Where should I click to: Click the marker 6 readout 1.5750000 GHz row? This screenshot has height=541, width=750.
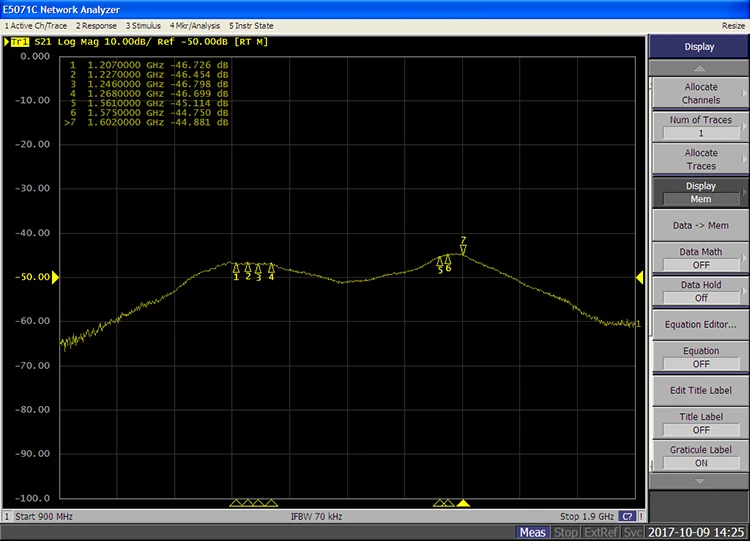click(x=149, y=113)
